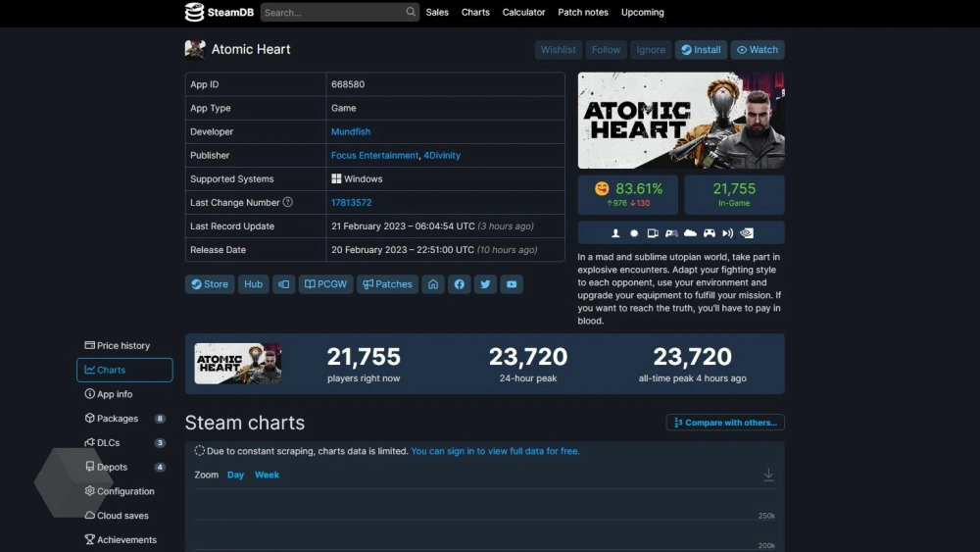This screenshot has width=980, height=552.
Task: Type in the Search input field
Action: point(331,12)
